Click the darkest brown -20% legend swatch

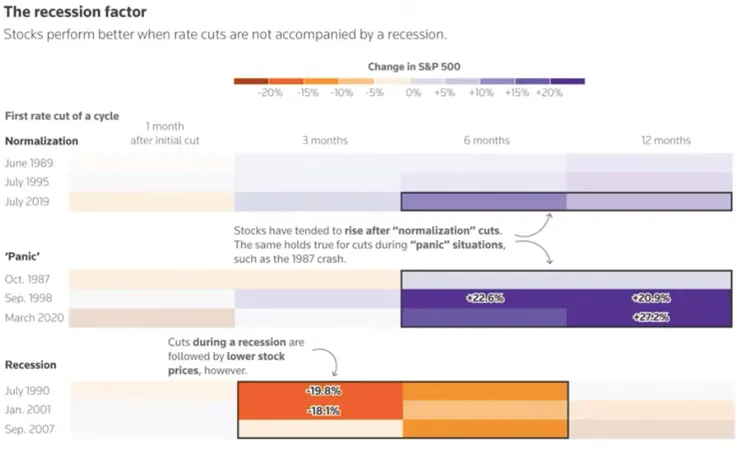[x=251, y=81]
